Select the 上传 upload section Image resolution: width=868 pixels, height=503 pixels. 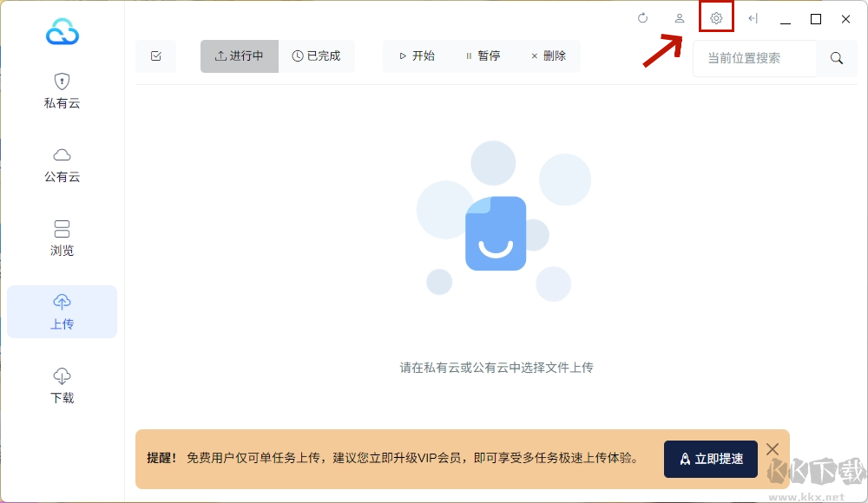pos(62,311)
